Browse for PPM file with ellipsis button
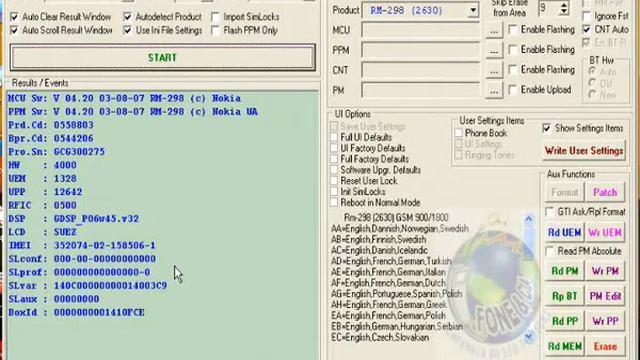The height and width of the screenshot is (360, 640). tap(494, 51)
